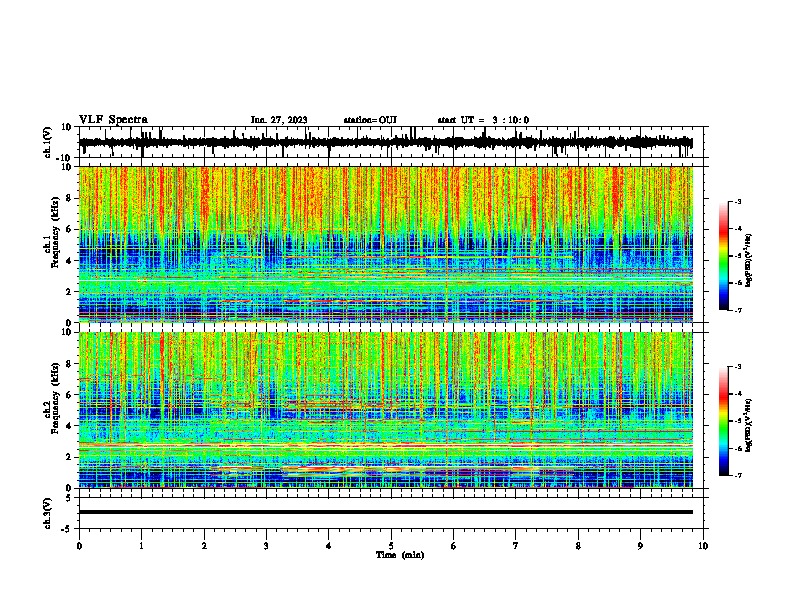Click the time axis tick label "9"
Viewport: 792px width, 612px height.
click(640, 546)
